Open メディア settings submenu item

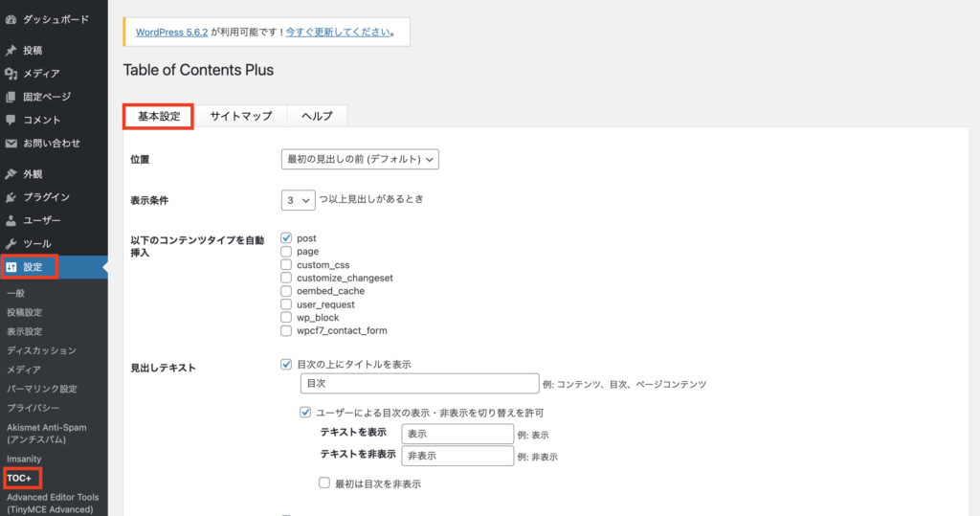(x=24, y=370)
